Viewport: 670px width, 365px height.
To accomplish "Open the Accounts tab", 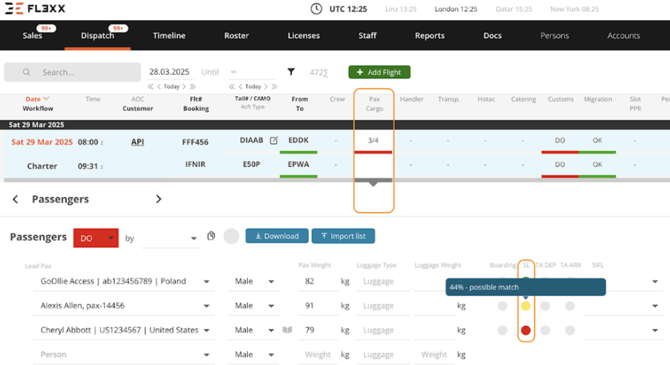I will coord(623,35).
